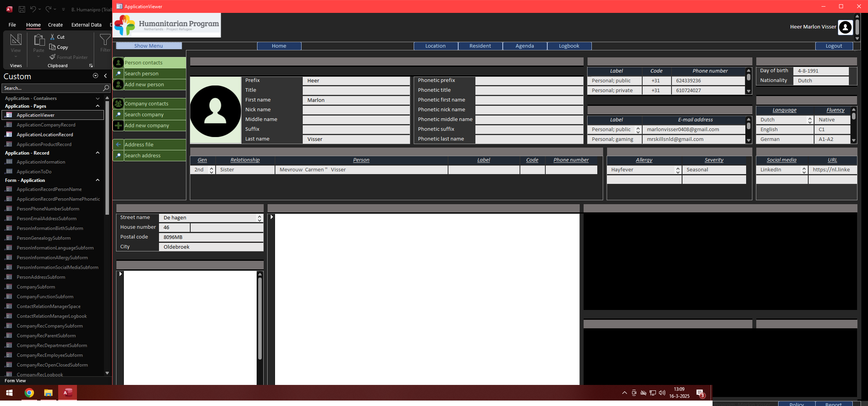Open the Resident tab
Screen dimensions: 868x406
(480, 46)
